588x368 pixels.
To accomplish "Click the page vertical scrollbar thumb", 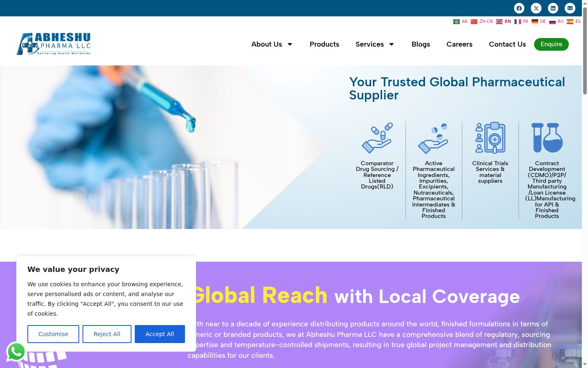I will pos(585,51).
